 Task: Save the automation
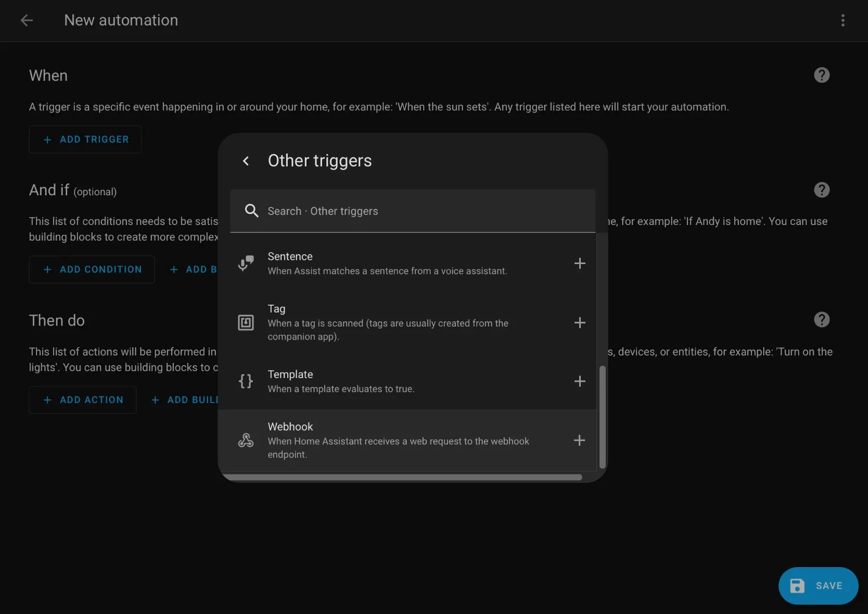(818, 586)
